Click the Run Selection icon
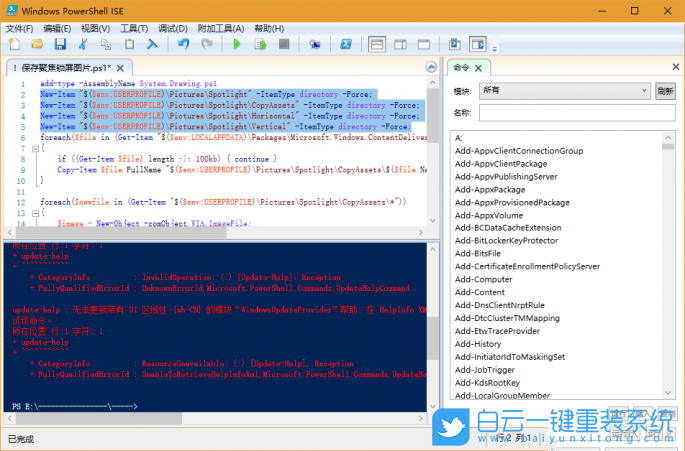This screenshot has width=685, height=451. pos(260,45)
